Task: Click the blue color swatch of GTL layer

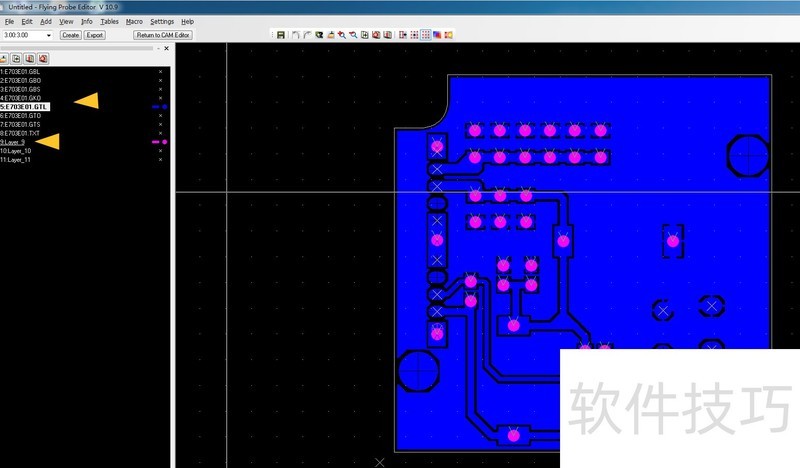Action: point(155,106)
